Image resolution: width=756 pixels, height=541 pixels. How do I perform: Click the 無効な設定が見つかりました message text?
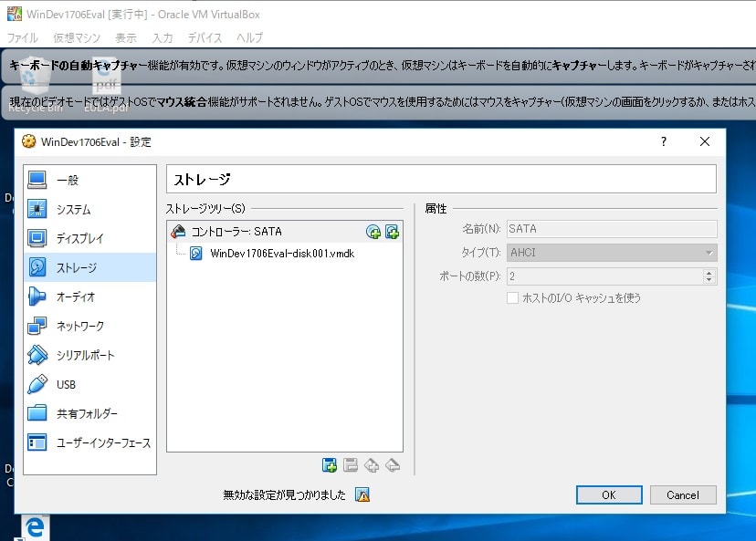[x=285, y=494]
